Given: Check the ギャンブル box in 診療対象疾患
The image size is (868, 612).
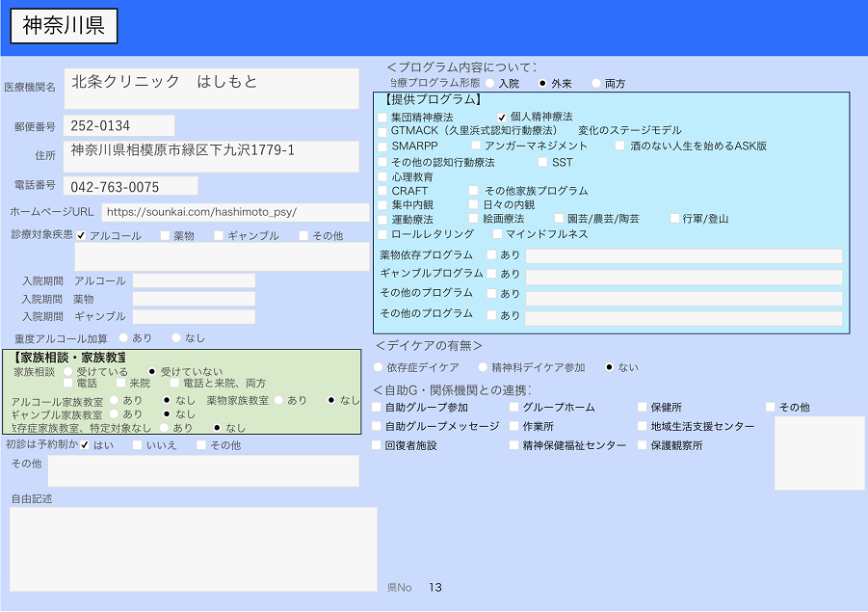Looking at the screenshot, I should [220, 235].
